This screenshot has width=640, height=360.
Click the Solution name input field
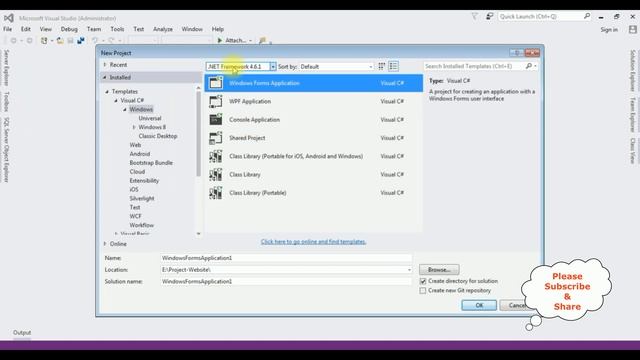tap(286, 282)
